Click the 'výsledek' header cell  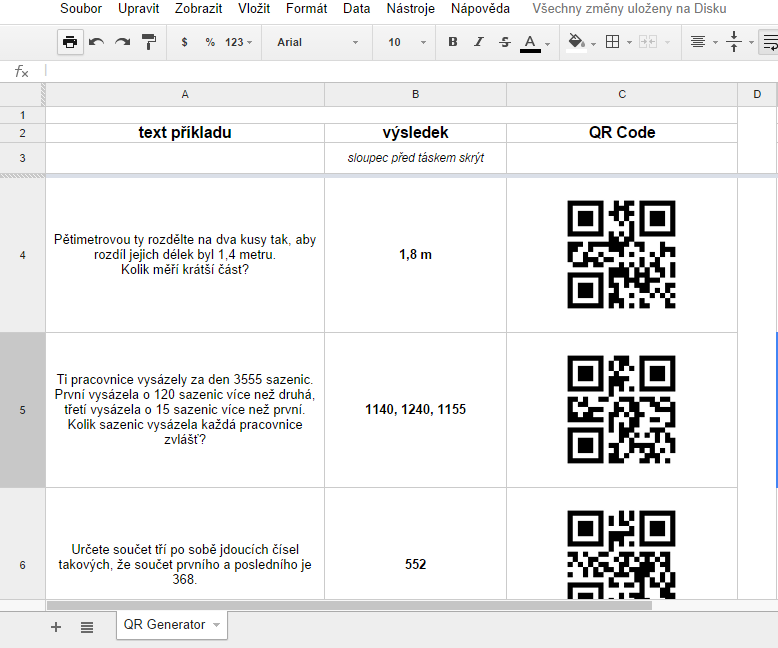(x=415, y=133)
